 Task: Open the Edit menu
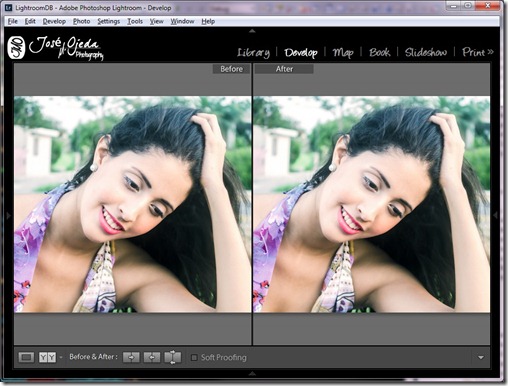click(30, 21)
